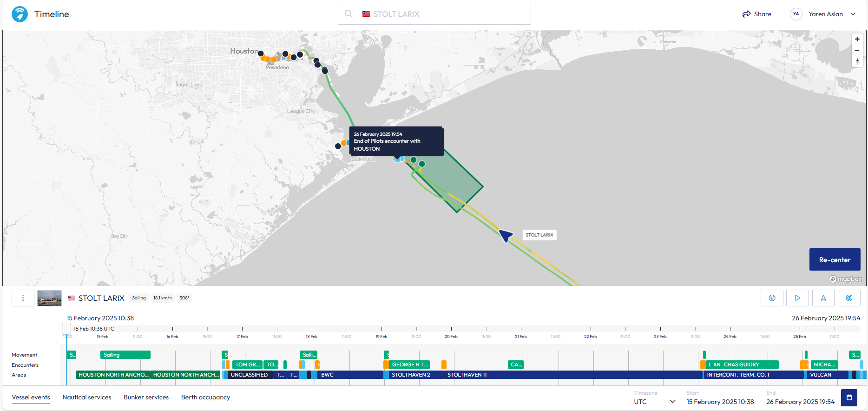Viewport: 868px width, 411px height.
Task: Select the Berth occupancy tab
Action: click(x=205, y=397)
